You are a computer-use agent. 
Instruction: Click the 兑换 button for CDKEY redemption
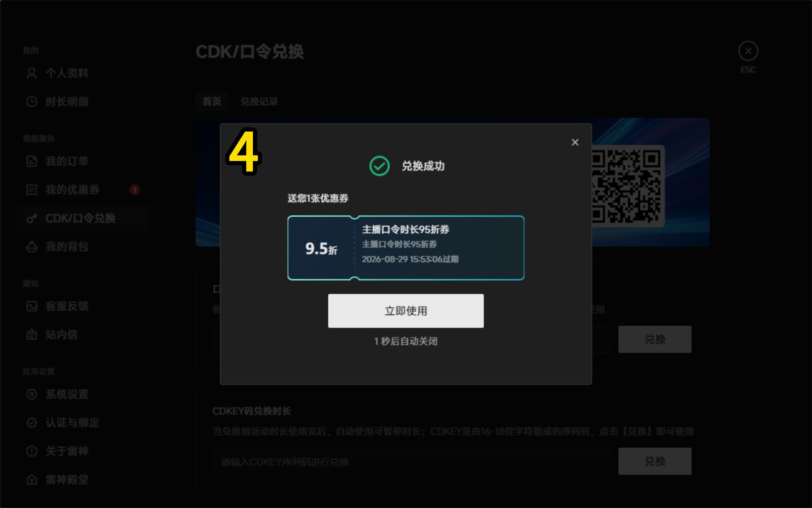pyautogui.click(x=655, y=461)
